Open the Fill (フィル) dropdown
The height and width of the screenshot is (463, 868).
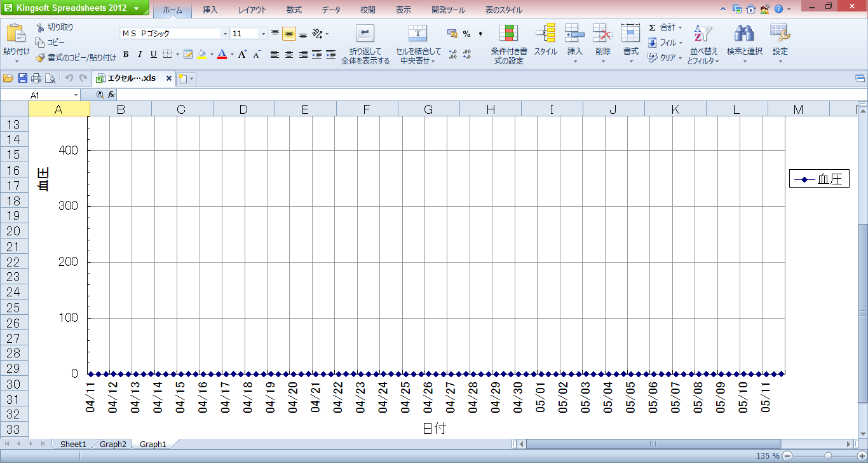tap(681, 43)
